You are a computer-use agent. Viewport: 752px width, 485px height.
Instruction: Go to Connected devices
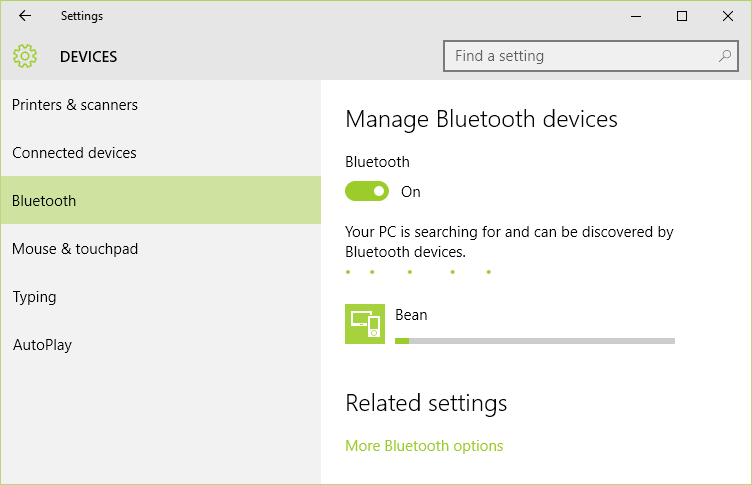[x=74, y=153]
